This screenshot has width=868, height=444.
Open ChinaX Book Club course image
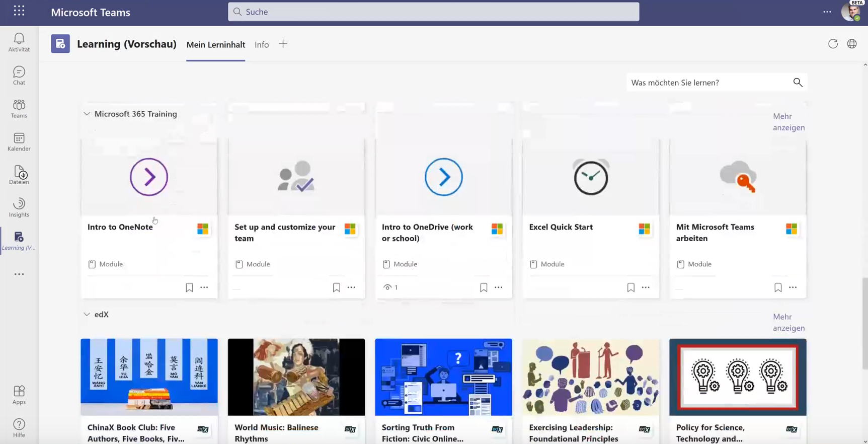[x=149, y=377]
